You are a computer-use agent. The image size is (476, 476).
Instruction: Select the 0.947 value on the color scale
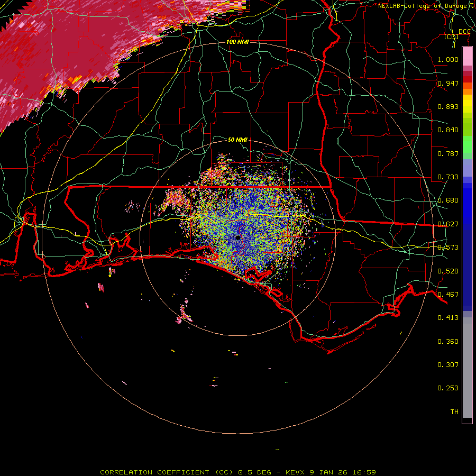(x=448, y=83)
